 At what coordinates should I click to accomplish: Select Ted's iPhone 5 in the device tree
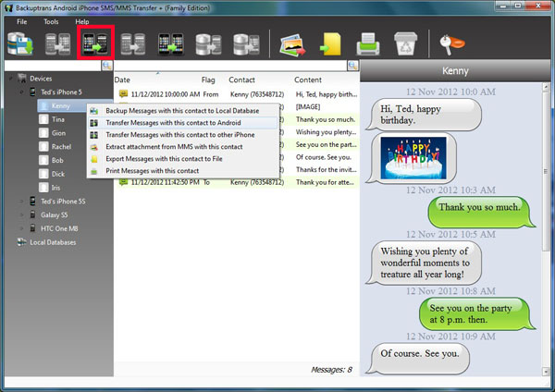(61, 92)
